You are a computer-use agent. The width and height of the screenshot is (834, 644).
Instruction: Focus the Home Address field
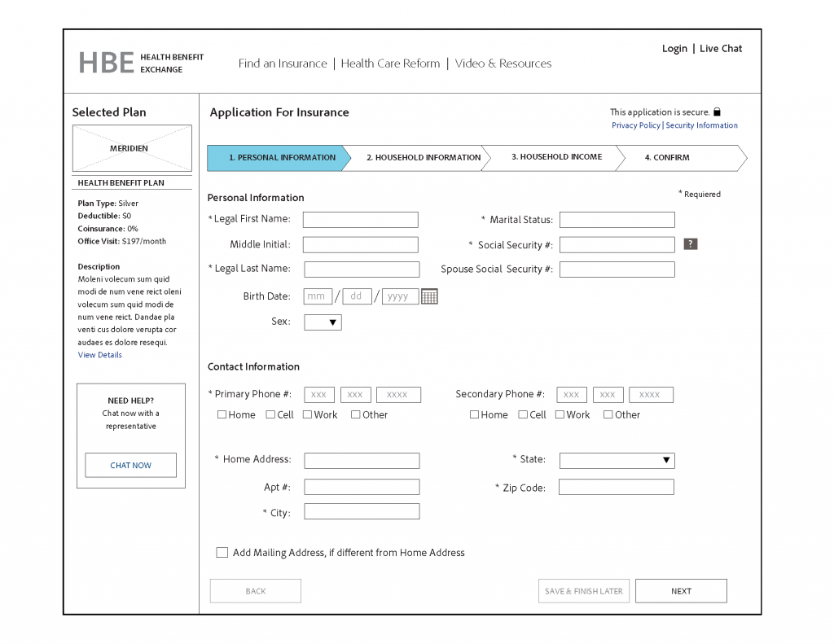(x=362, y=461)
